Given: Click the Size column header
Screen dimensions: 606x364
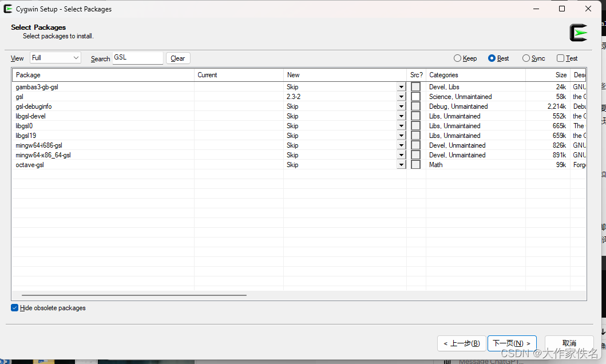Looking at the screenshot, I should [548, 75].
